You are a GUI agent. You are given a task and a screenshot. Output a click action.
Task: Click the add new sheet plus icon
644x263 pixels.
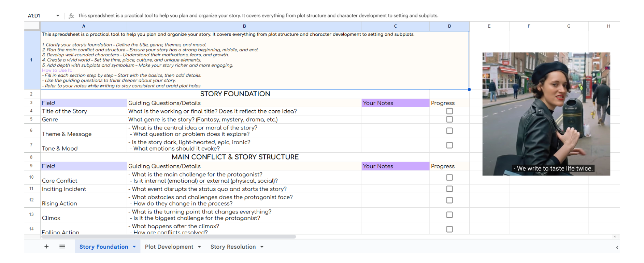coord(46,247)
